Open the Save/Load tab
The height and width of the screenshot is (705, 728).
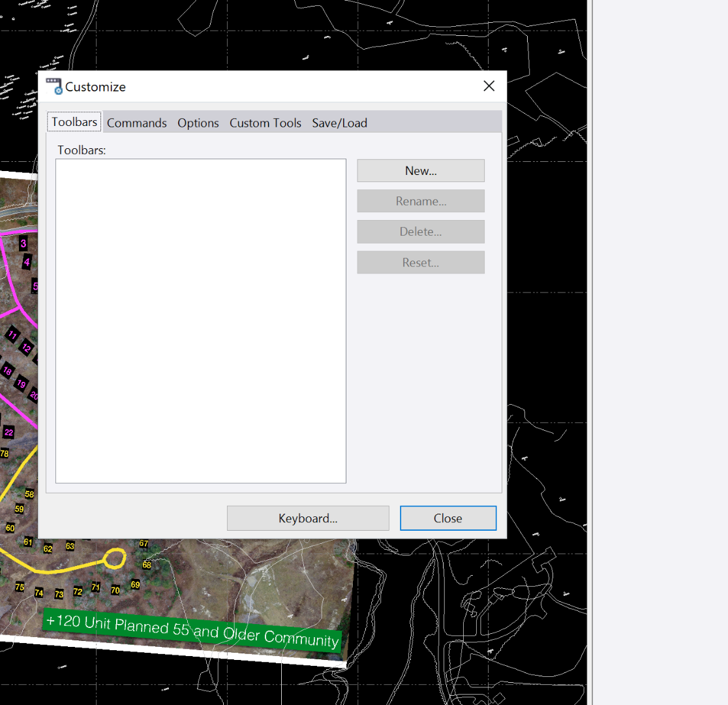[x=339, y=123]
